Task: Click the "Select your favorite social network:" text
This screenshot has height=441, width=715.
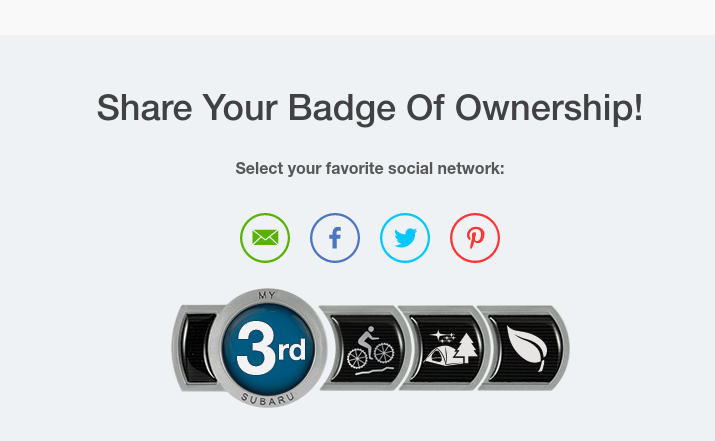Action: click(370, 169)
